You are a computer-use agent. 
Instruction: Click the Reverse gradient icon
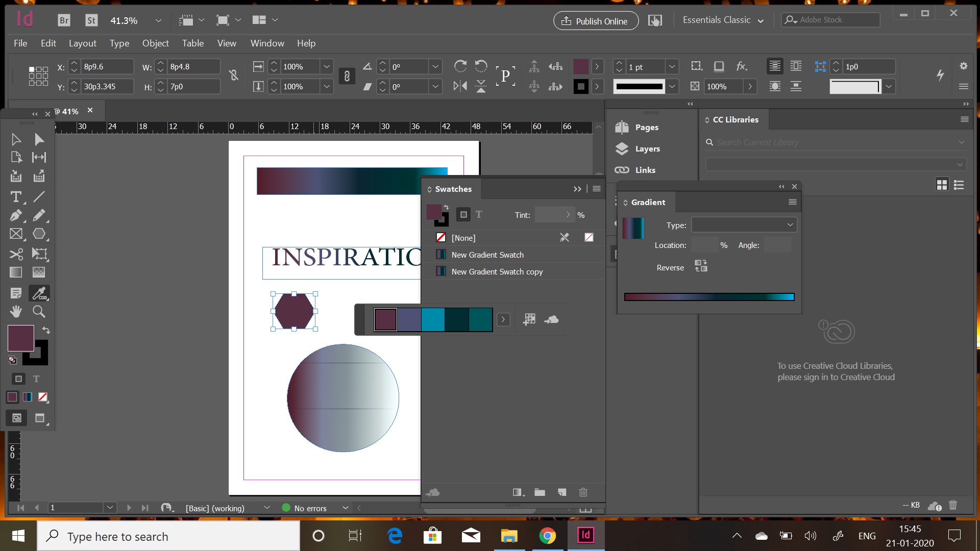(x=701, y=266)
